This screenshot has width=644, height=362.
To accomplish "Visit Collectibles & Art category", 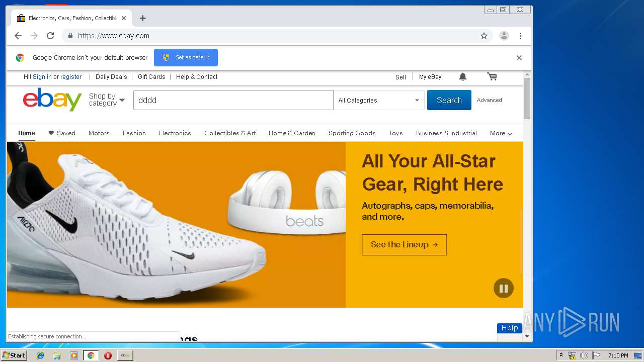I will pyautogui.click(x=230, y=133).
